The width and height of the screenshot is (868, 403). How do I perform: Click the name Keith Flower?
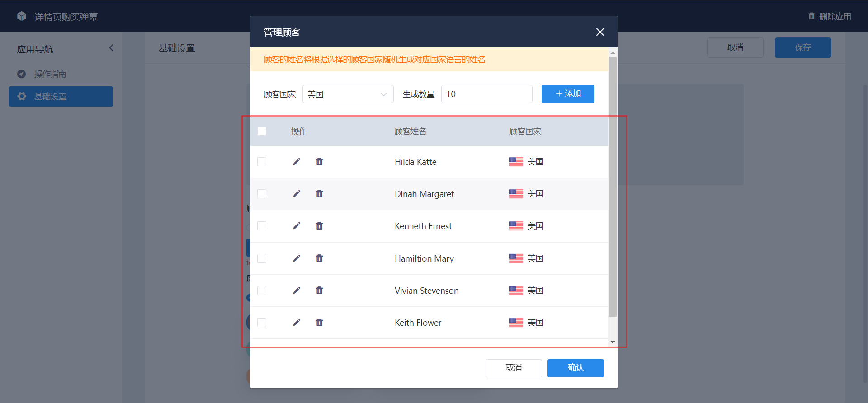coord(418,323)
